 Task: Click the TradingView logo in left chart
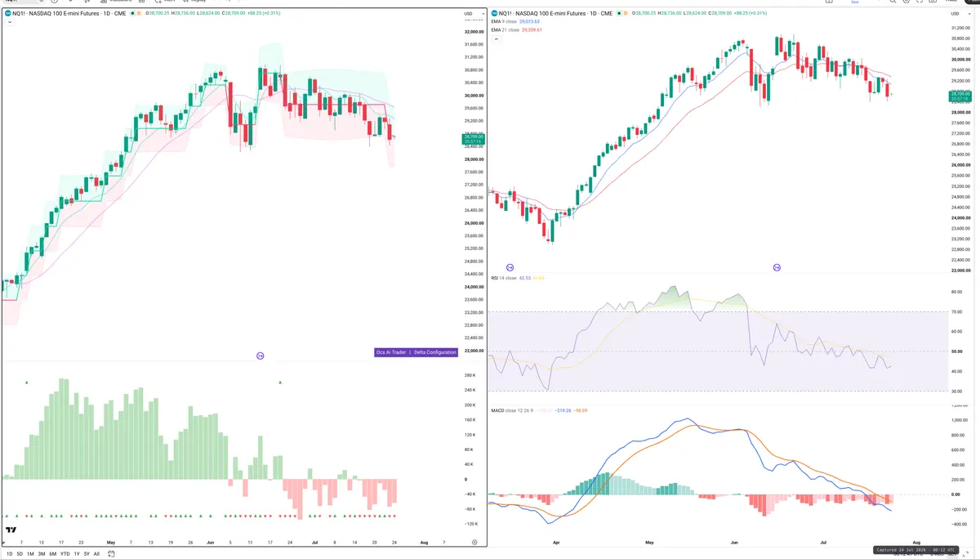point(11,531)
